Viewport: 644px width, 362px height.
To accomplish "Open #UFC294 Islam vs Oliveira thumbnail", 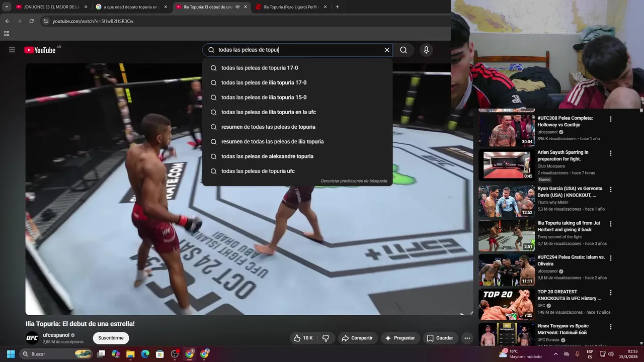I will 507,269.
